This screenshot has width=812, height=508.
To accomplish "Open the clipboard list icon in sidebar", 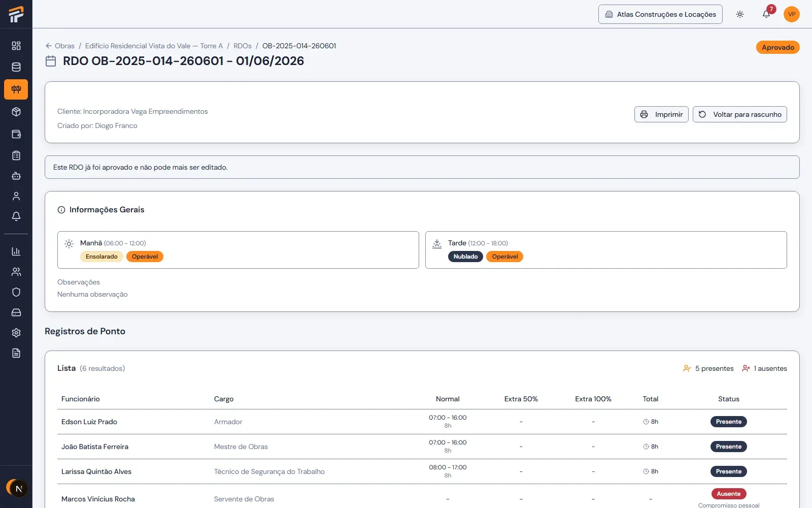I will tap(16, 155).
